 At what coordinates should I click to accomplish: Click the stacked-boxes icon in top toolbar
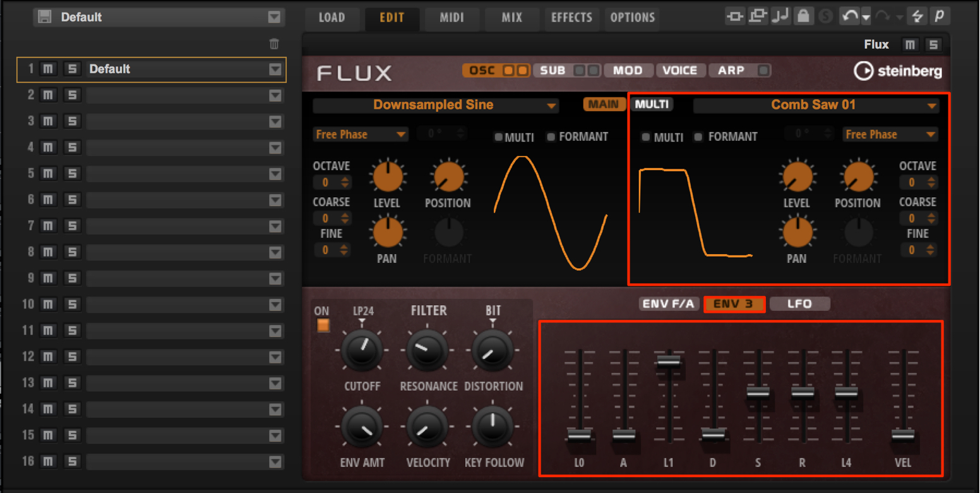pos(757,16)
